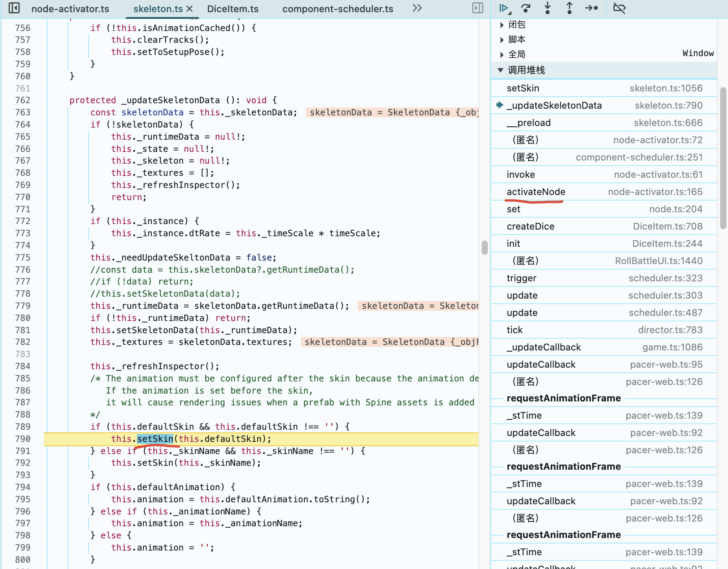The height and width of the screenshot is (569, 728).
Task: Select anonymous frame at component-scheduler.ts:251
Action: 604,157
